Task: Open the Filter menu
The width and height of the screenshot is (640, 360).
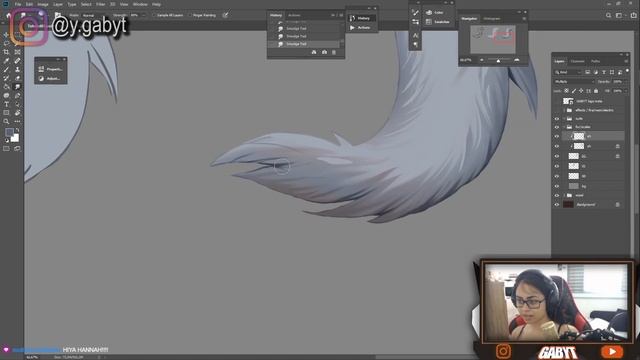Action: (100, 4)
